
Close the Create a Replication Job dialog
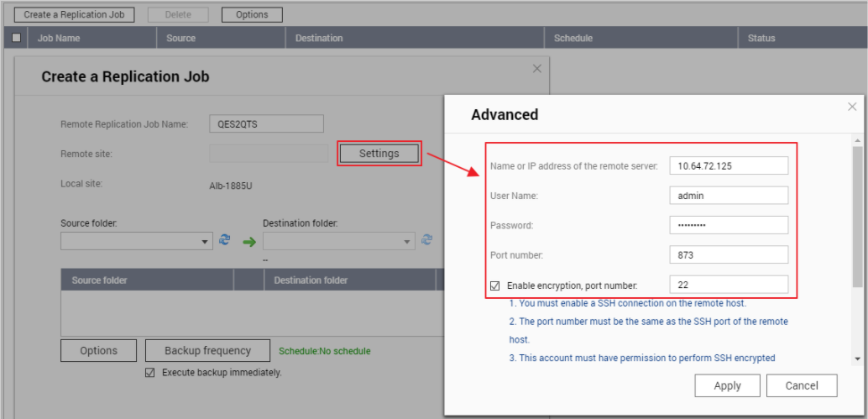[537, 69]
